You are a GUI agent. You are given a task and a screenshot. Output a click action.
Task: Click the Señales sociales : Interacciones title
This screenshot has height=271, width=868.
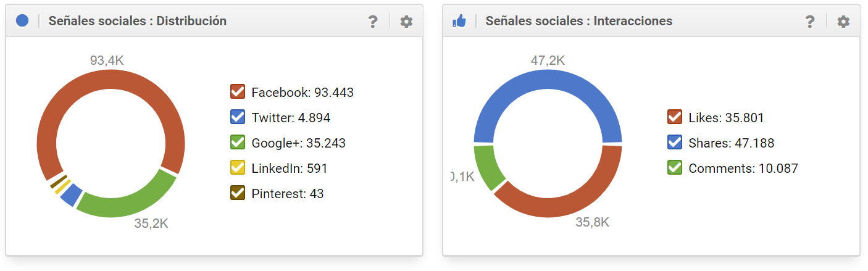tap(578, 21)
